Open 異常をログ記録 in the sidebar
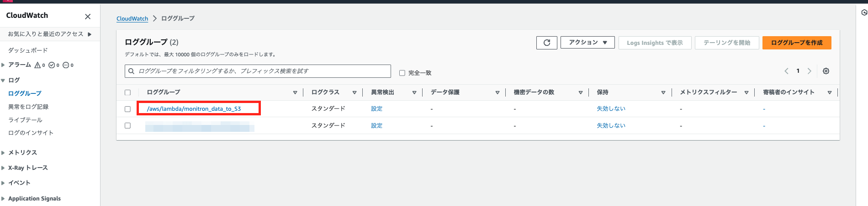The height and width of the screenshot is (206, 868). [x=28, y=107]
